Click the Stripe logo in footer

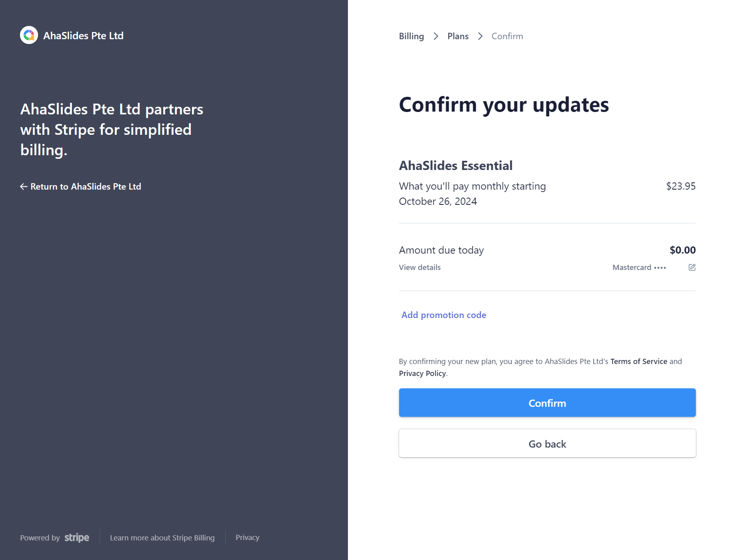click(77, 538)
